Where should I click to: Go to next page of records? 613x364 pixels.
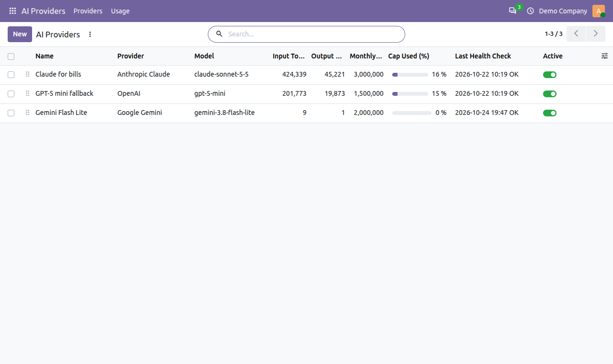(595, 34)
